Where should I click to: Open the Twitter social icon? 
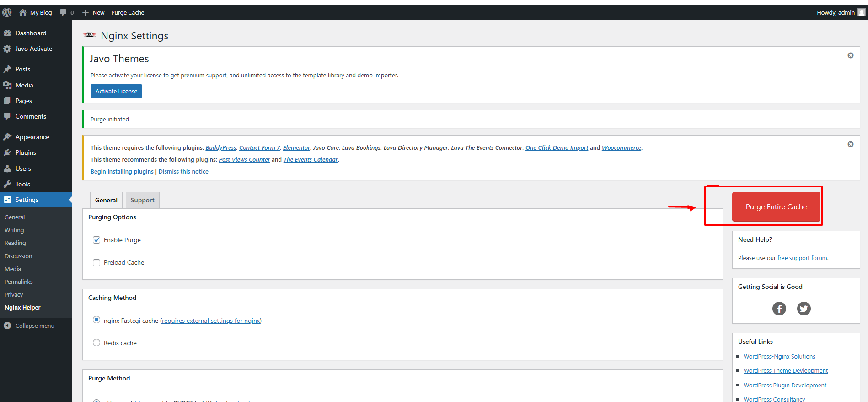(x=804, y=309)
